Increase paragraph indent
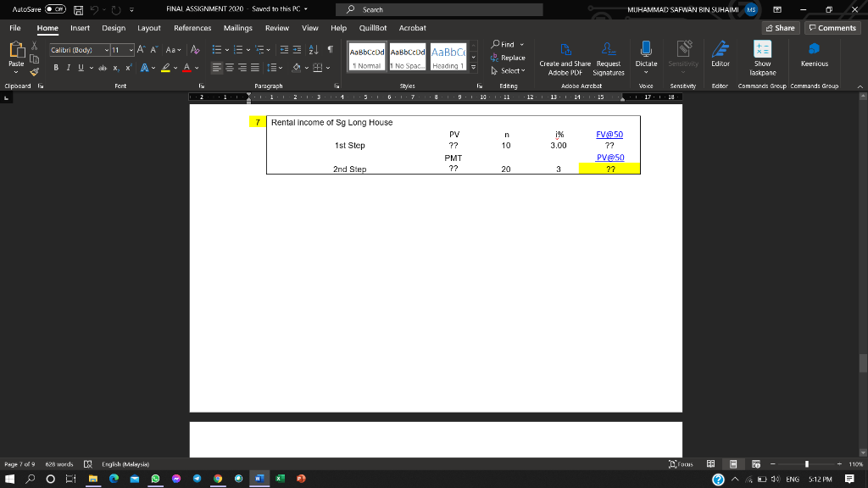The height and width of the screenshot is (488, 868). pyautogui.click(x=297, y=50)
